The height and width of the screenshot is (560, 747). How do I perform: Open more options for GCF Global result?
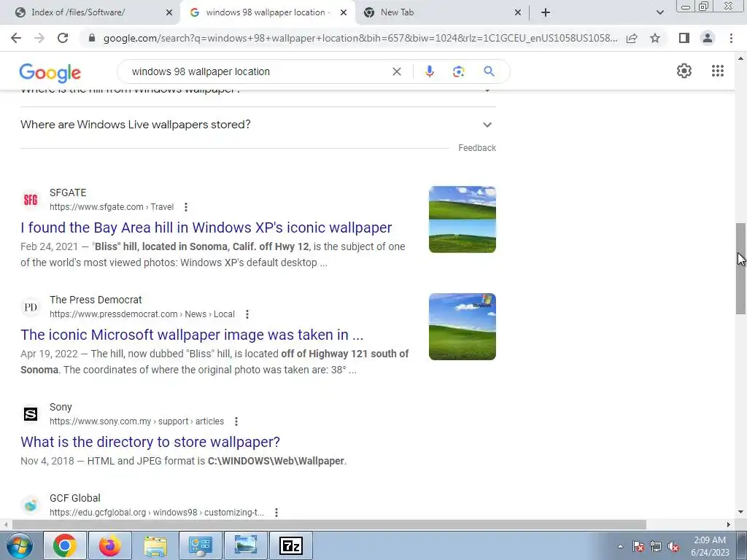coord(276,513)
